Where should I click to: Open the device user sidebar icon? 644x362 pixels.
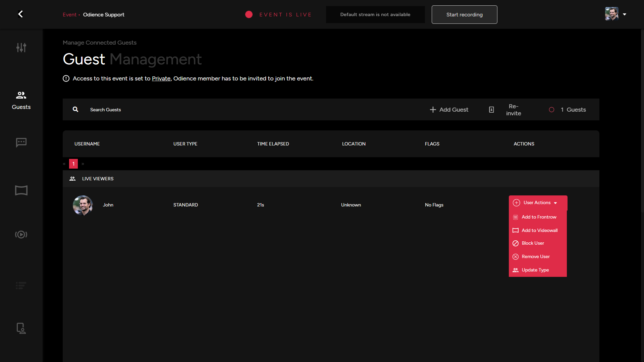click(x=21, y=328)
